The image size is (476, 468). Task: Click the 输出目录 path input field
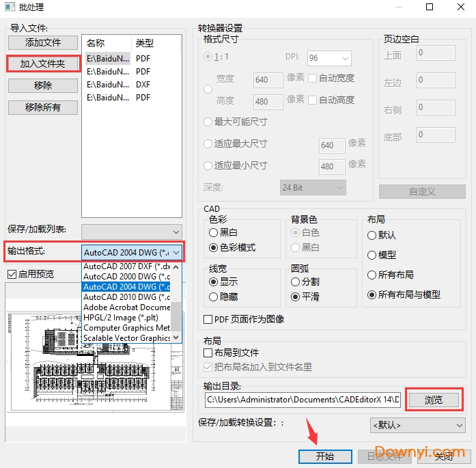[303, 400]
